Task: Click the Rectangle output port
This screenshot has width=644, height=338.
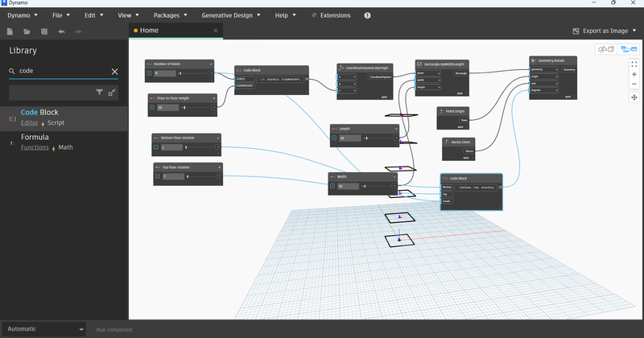Action: click(460, 73)
